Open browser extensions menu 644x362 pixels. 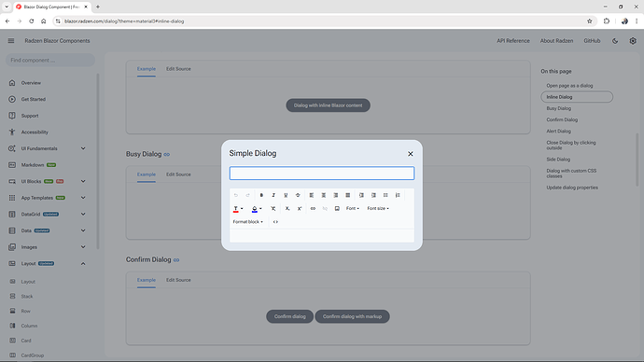(x=607, y=21)
